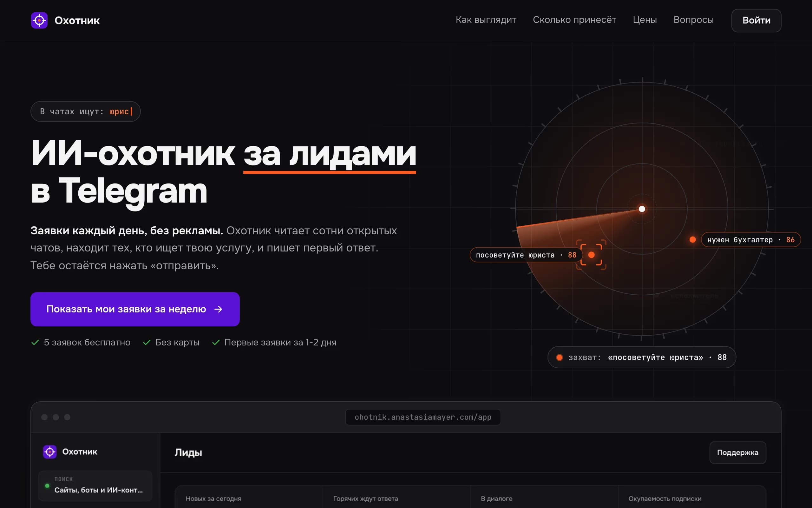Click checkmark beside «Без карты»
The image size is (812, 508).
[x=147, y=342]
